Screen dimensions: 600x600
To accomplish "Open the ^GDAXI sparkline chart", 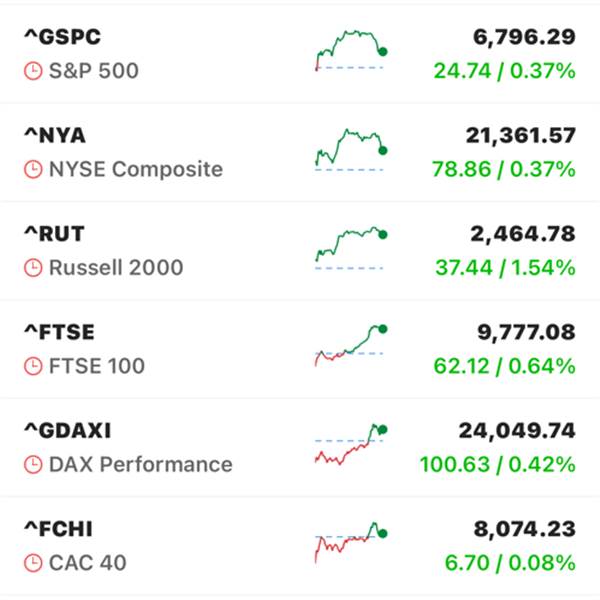I will pos(350,445).
